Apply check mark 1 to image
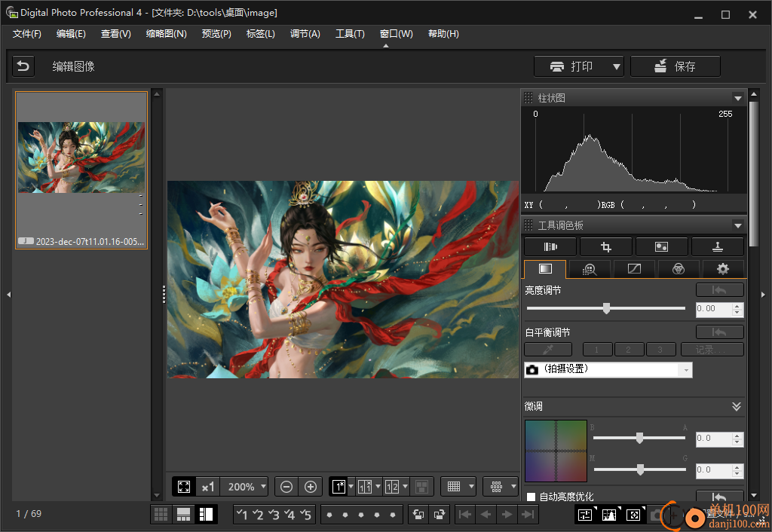The image size is (772, 532). [x=242, y=515]
